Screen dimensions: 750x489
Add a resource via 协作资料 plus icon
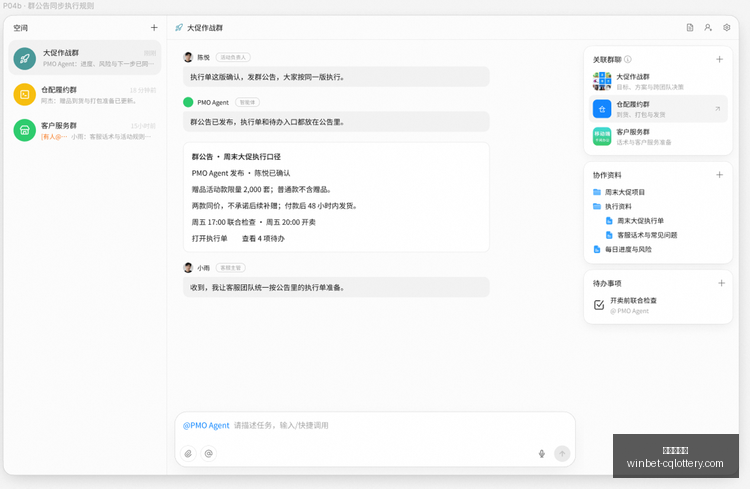(719, 175)
